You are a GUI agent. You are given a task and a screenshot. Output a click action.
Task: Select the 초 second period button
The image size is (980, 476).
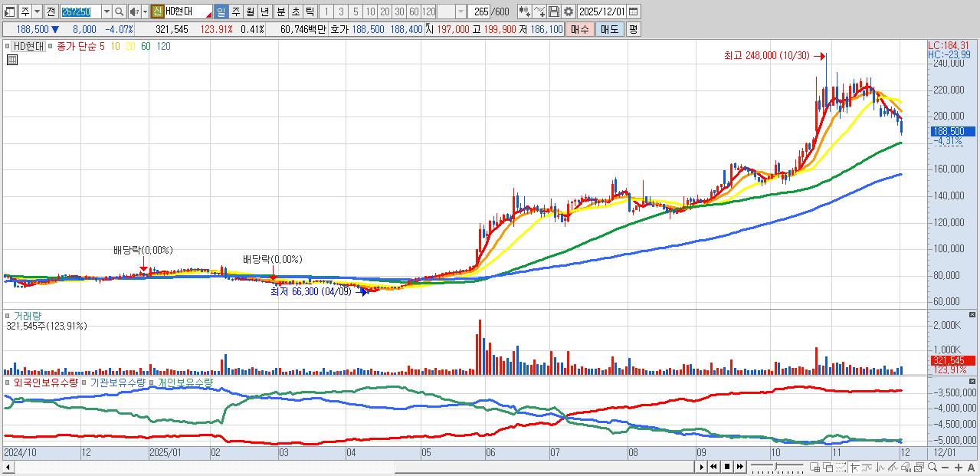coord(295,11)
